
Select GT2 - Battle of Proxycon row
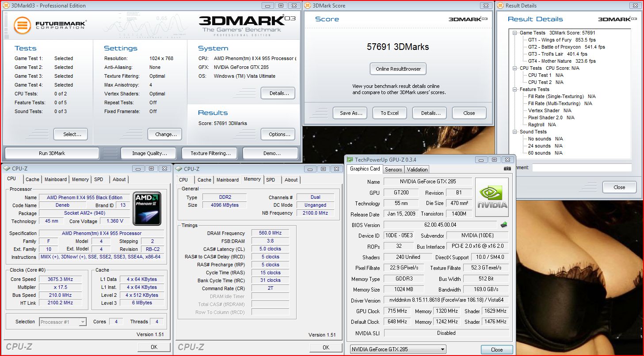tap(567, 47)
